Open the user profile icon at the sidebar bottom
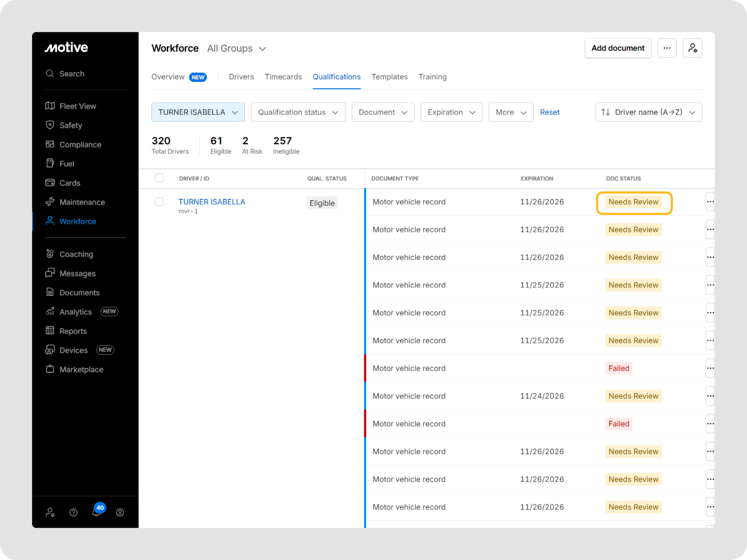Image resolution: width=747 pixels, height=560 pixels. coord(120,512)
